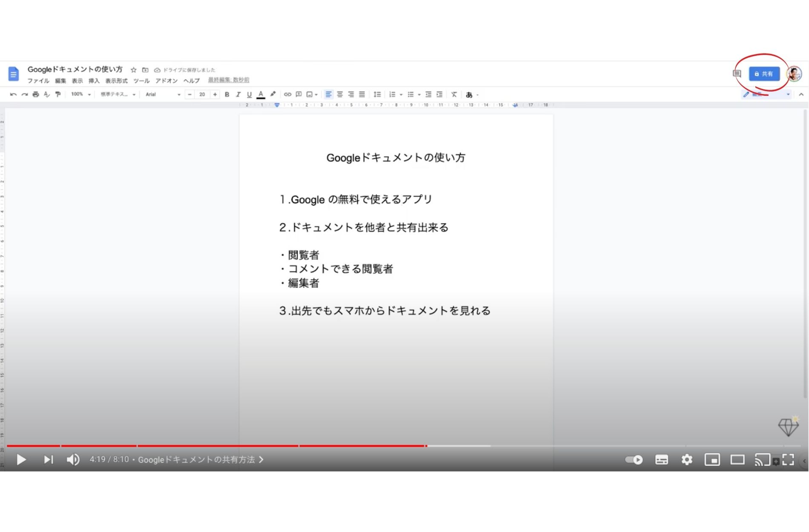Toggle the autoplay switch
The height and width of the screenshot is (532, 809).
pos(634,460)
